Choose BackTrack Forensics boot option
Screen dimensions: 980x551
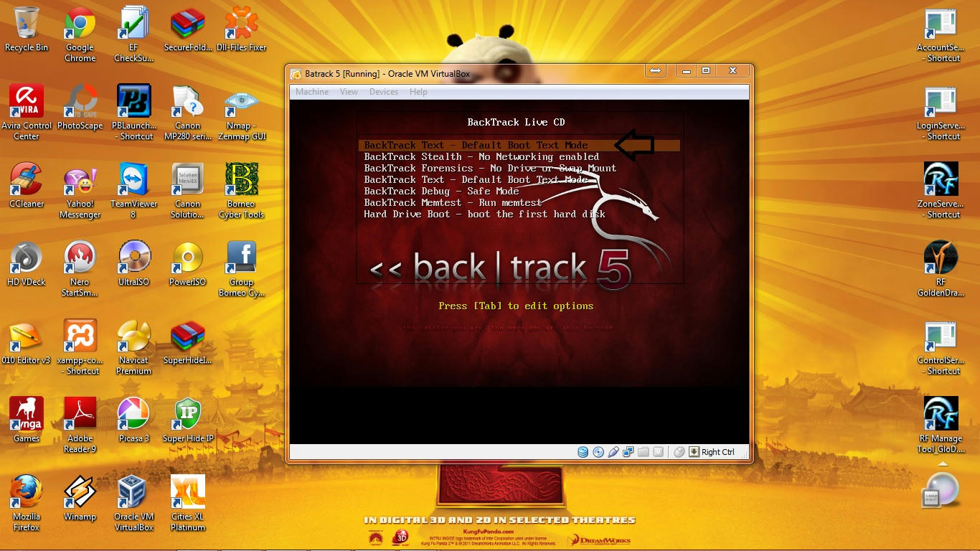489,168
